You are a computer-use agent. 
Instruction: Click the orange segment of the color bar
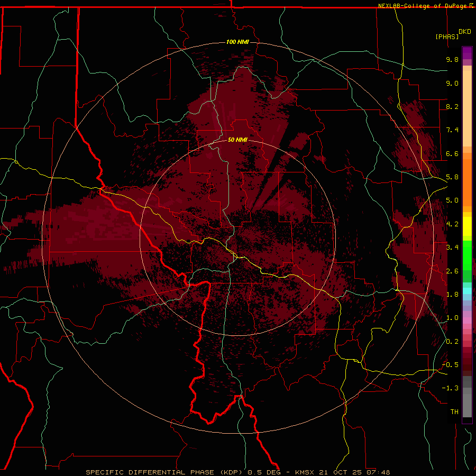467,182
